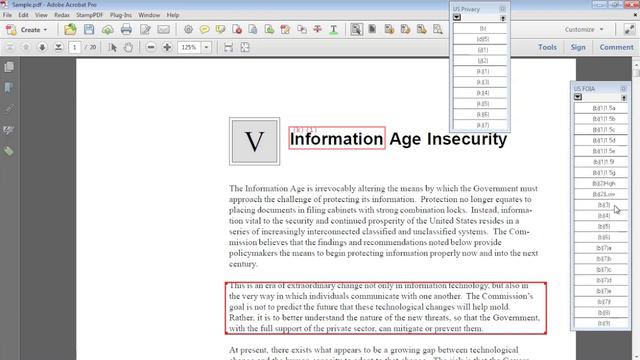
Task: Click the 125% zoom value field
Action: [189, 47]
